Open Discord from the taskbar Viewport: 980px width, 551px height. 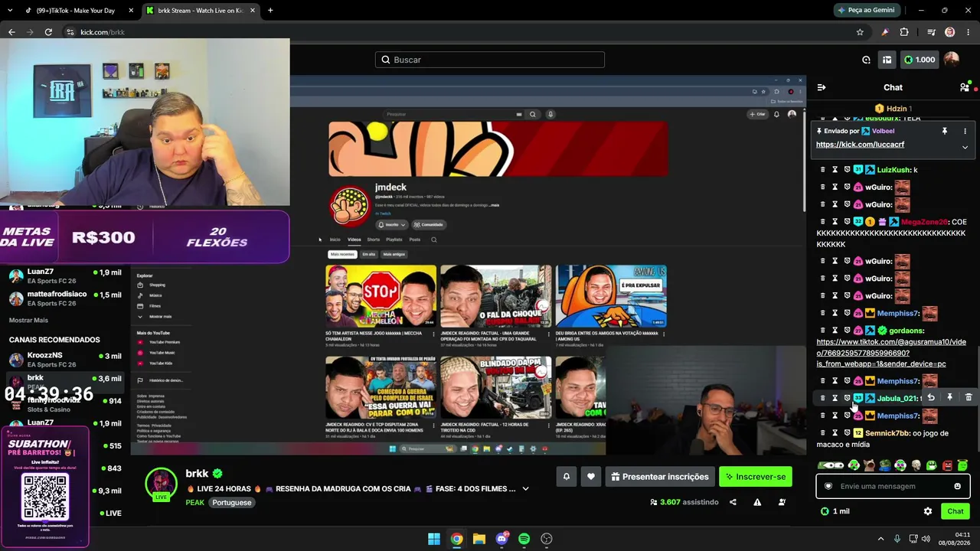[501, 539]
